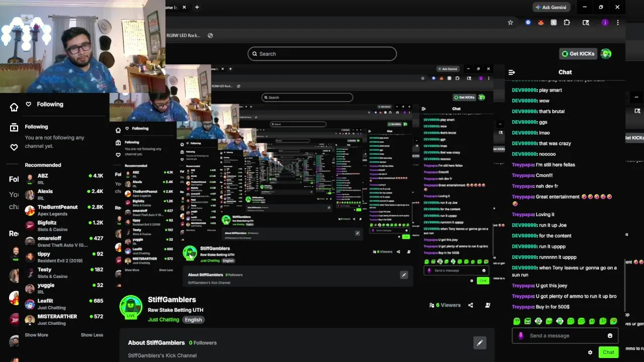Open Bigfoltz in outermost Recommended list
Screen dimensions: 644x362
pyautogui.click(x=64, y=226)
